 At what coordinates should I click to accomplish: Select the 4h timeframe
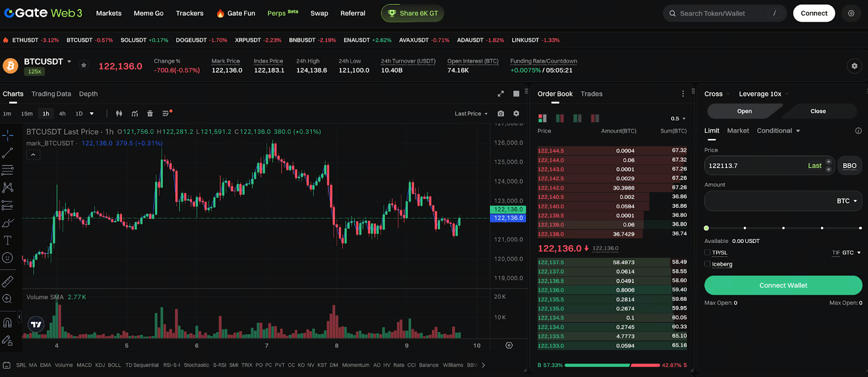coord(62,113)
